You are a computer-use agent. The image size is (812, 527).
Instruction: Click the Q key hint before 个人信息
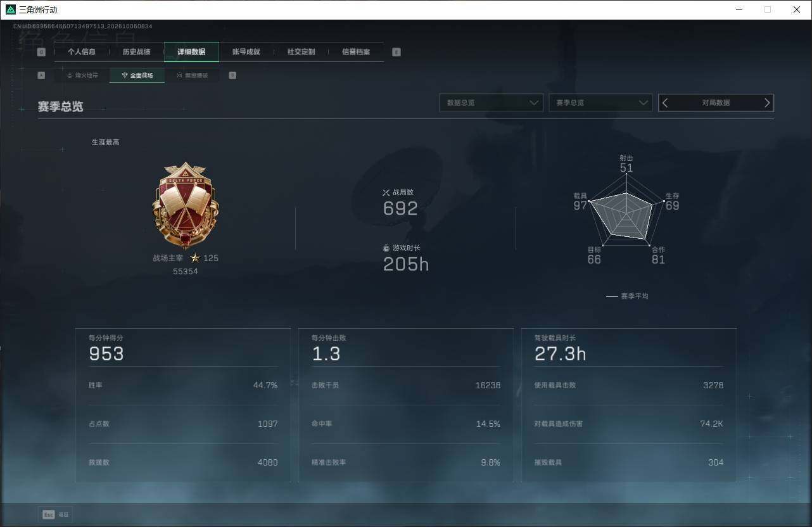point(41,52)
